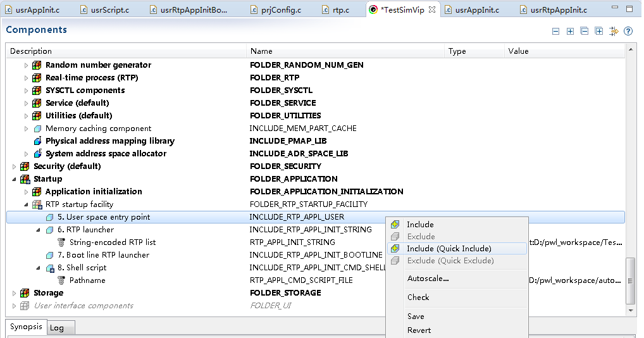Expand the Random number generator folder
This screenshot has height=338, width=644.
point(26,65)
